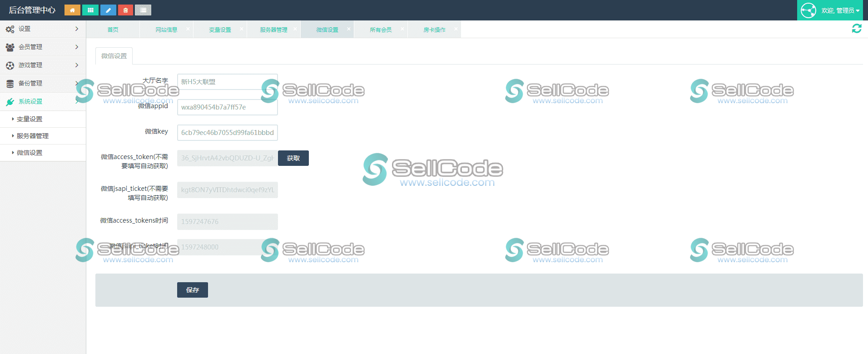Expand the 会员管理 sidebar menu
868x354 pixels.
[x=43, y=47]
